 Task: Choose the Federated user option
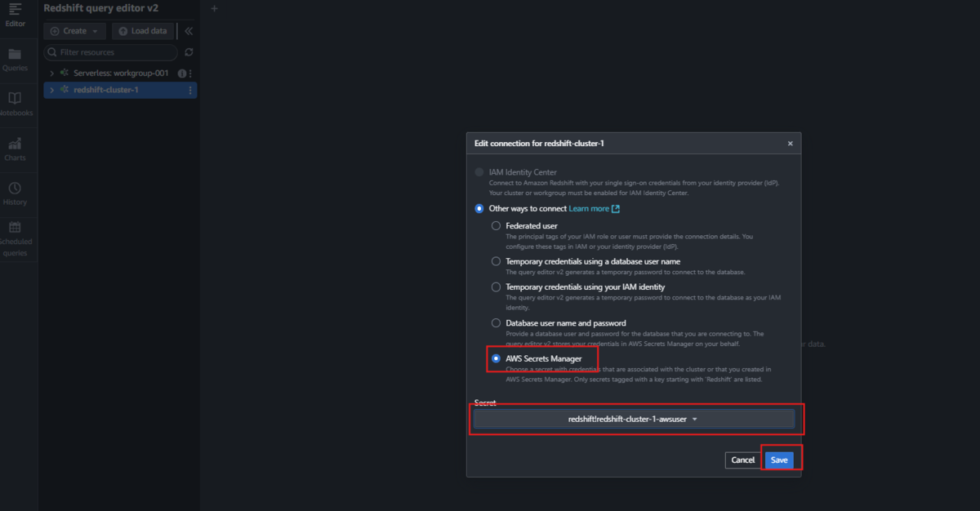(496, 225)
